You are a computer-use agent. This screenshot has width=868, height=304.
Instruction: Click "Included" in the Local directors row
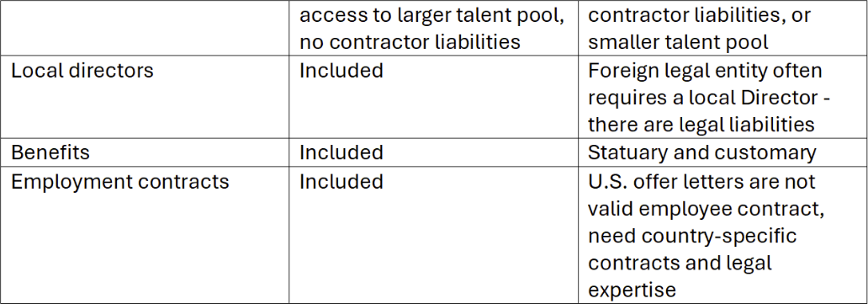click(x=341, y=71)
